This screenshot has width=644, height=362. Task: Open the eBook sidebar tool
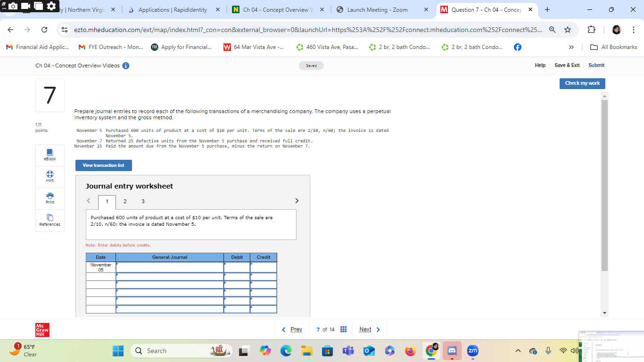coord(50,155)
